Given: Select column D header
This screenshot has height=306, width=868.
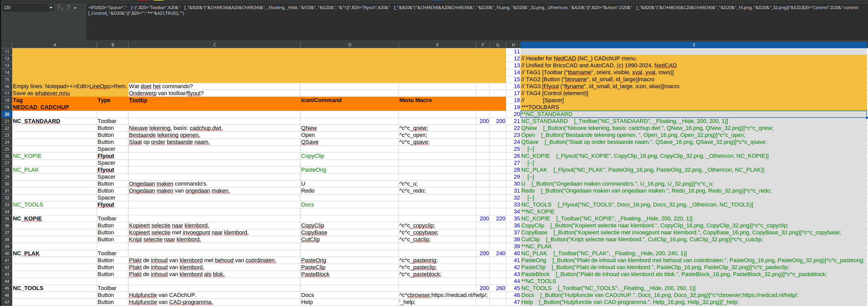Looking at the screenshot, I should (349, 45).
